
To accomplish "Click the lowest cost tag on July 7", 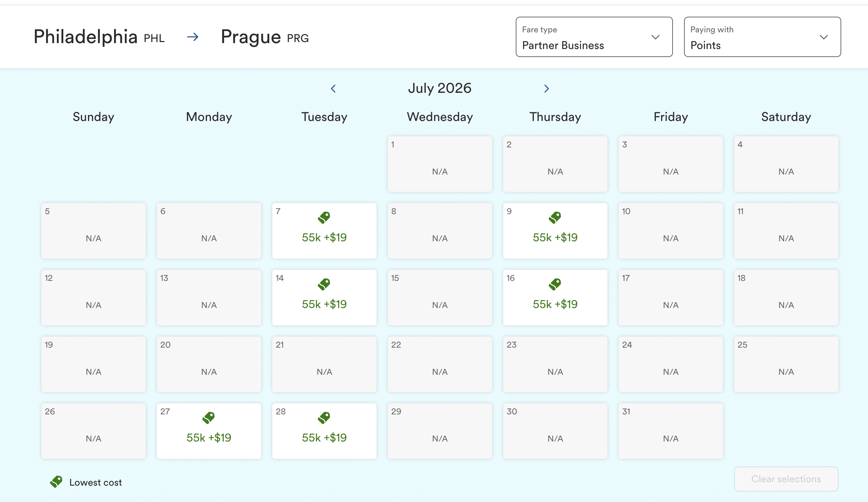I will click(x=324, y=218).
